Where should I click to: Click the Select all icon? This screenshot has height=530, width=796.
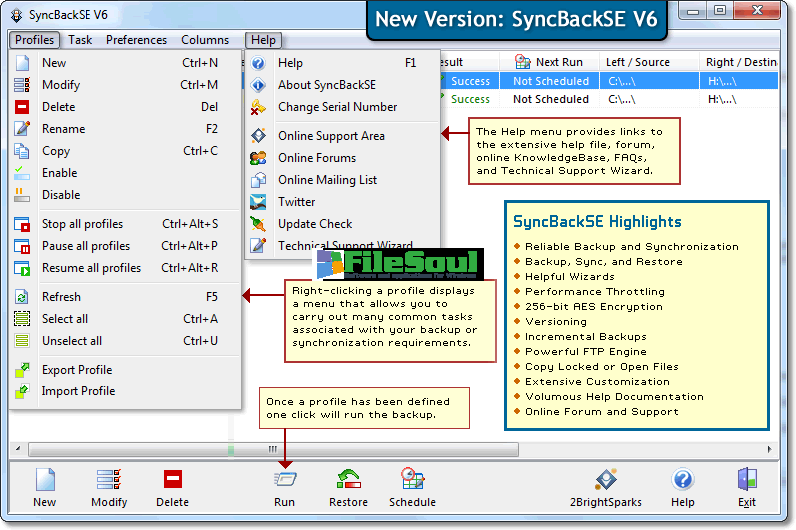point(22,319)
